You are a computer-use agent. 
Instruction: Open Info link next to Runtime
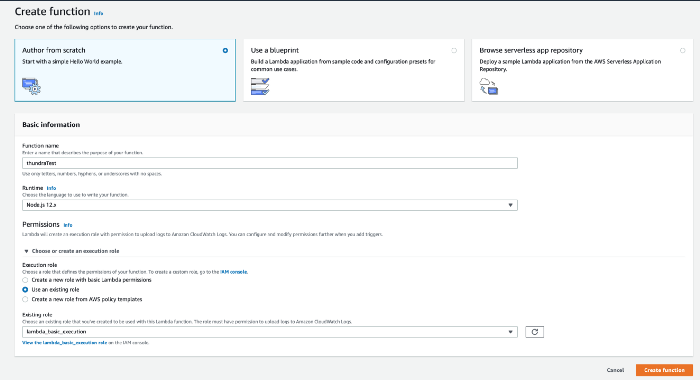(51, 188)
